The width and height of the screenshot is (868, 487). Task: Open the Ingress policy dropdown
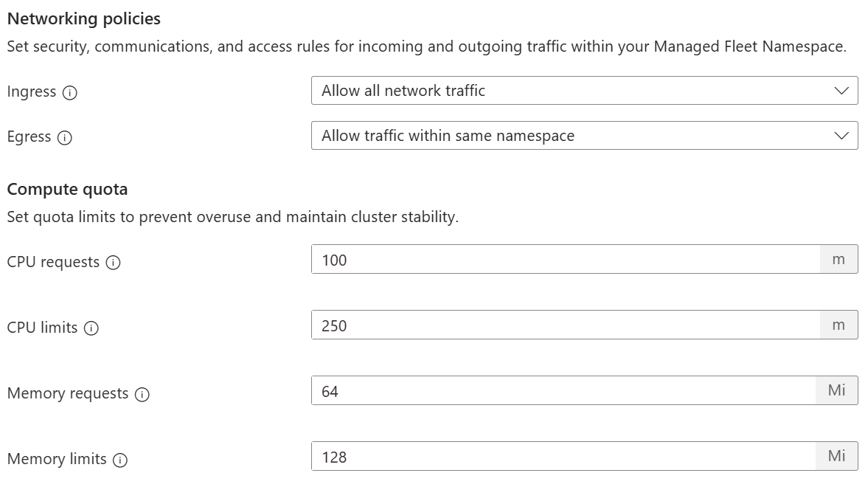click(x=584, y=91)
